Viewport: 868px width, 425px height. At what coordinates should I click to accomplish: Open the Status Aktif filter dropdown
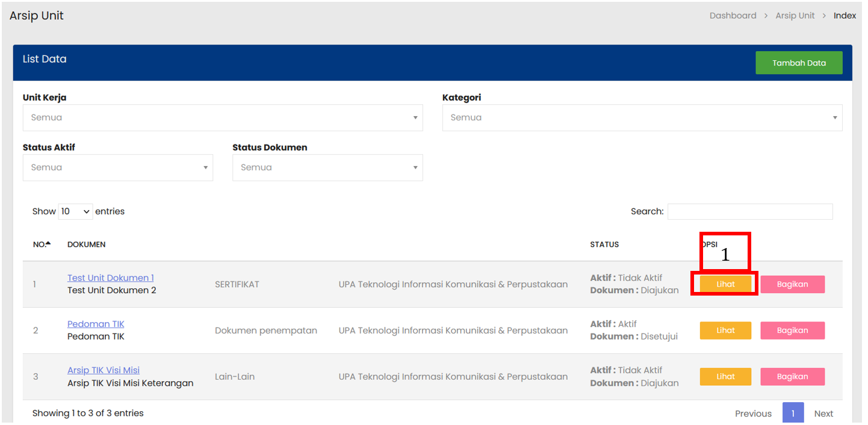pos(117,167)
